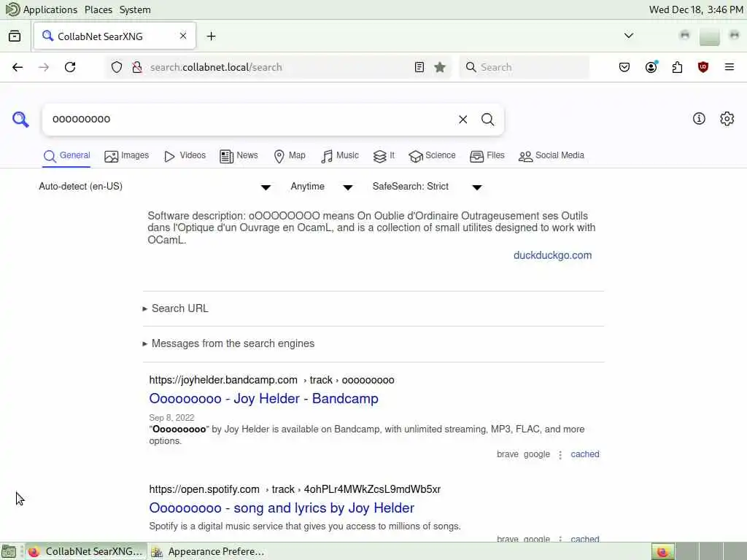This screenshot has width=747, height=560.
Task: Toggle reader view icon
Action: 419,67
